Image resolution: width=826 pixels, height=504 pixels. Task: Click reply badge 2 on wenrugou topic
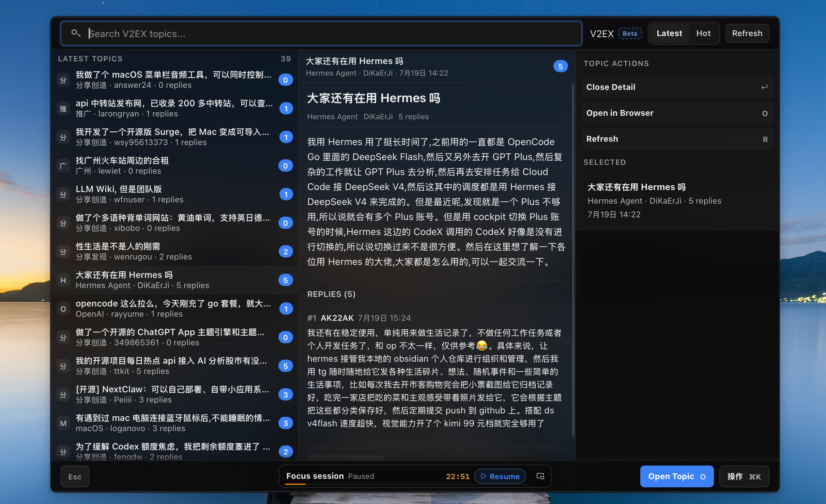pos(286,252)
